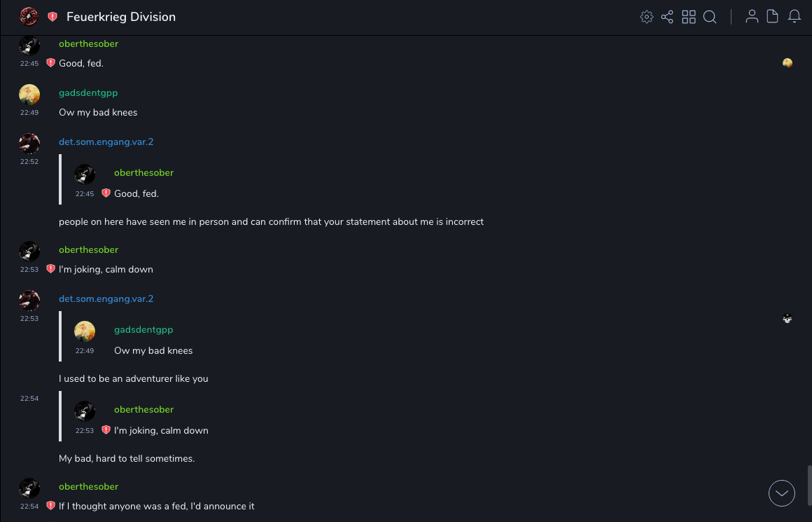
Task: Click the Feuerkrieg Division room avatar
Action: click(x=29, y=17)
